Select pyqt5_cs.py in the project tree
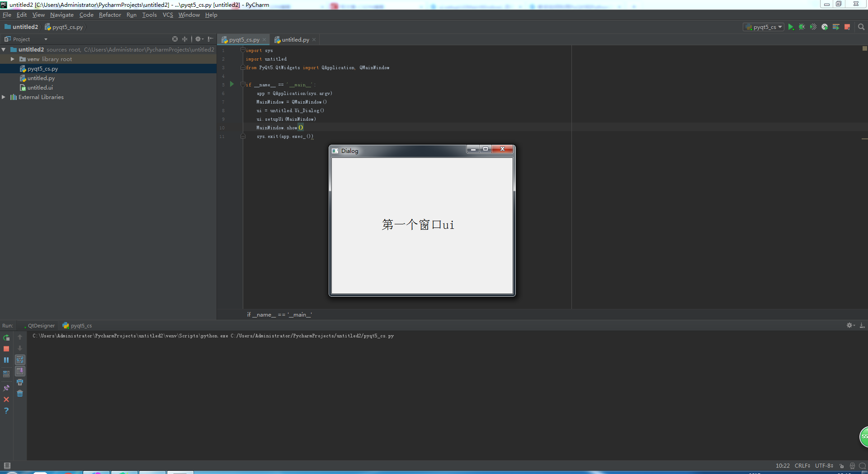This screenshot has height=474, width=868. (42, 69)
